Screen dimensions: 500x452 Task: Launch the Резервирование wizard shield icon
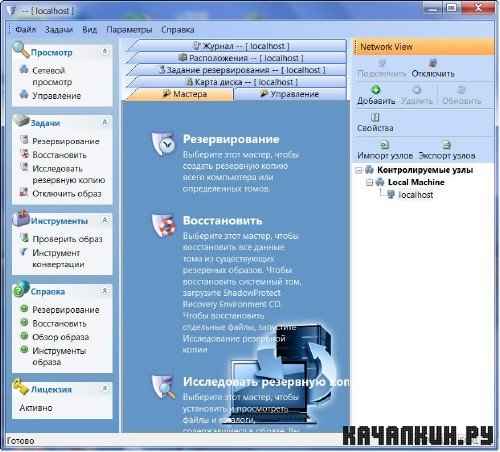tap(164, 144)
